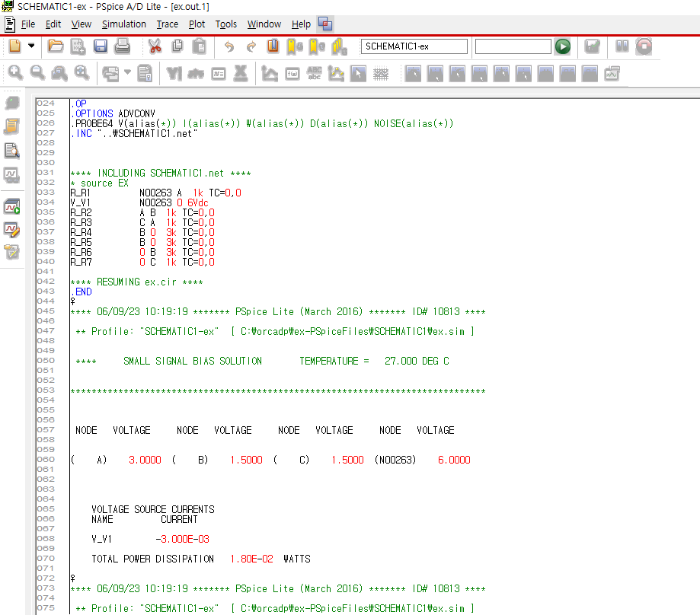Open the File menu
The width and height of the screenshot is (700, 615).
tap(27, 24)
